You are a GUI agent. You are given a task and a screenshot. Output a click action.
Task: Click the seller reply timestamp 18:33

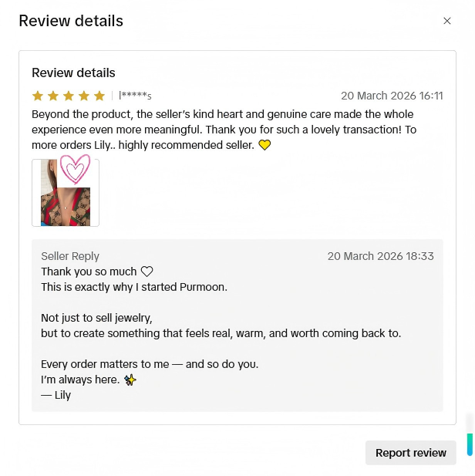380,256
